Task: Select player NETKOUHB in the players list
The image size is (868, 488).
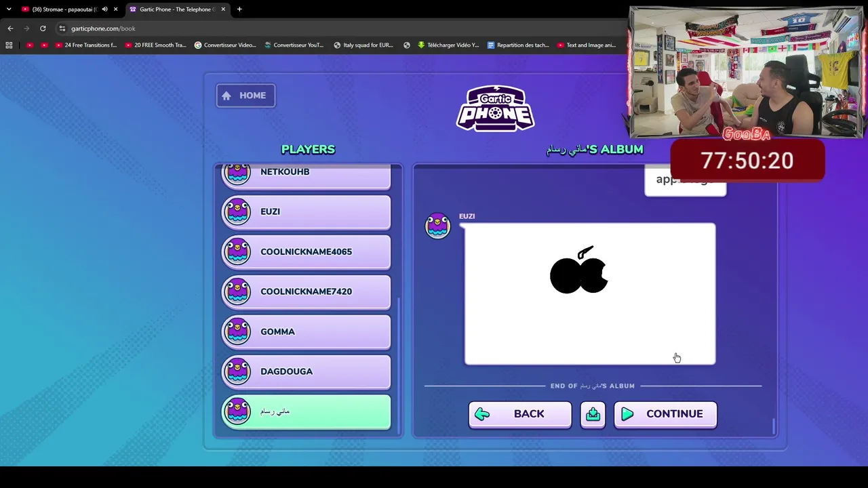Action: pyautogui.click(x=306, y=176)
